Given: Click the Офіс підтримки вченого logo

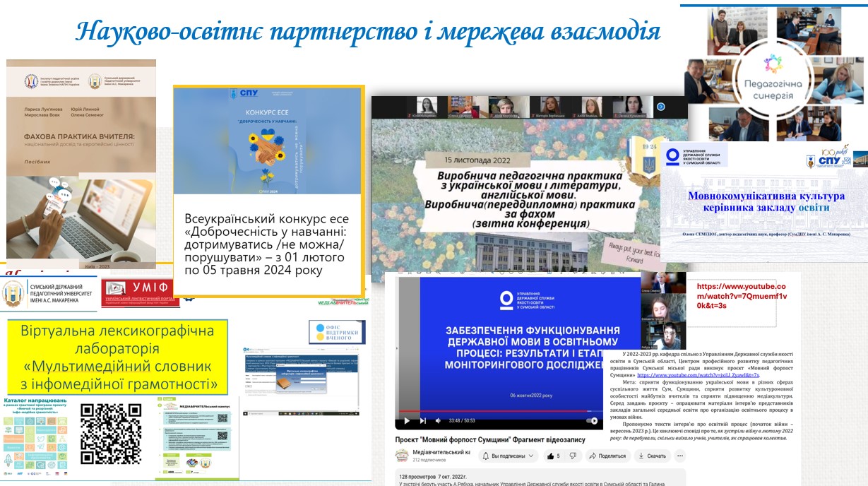Looking at the screenshot, I should pos(336,333).
